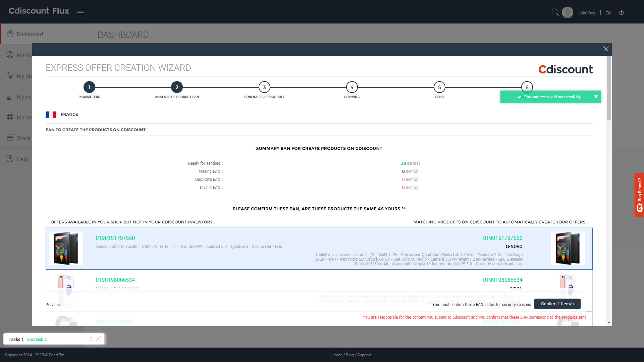
Task: Open the Marketplaces globe icon in sidebar
Action: coord(10,117)
